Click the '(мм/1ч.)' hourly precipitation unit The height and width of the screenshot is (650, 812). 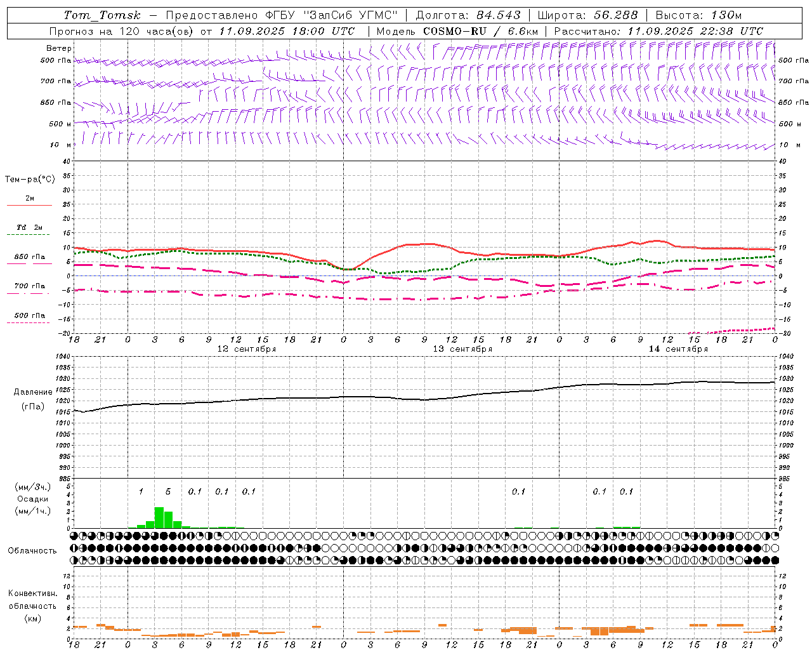pyautogui.click(x=33, y=511)
